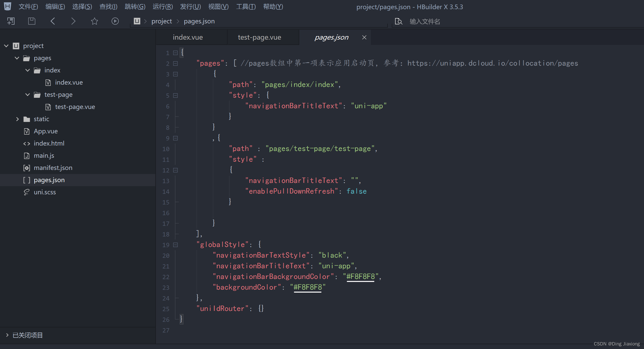Click the project root icon in tree
This screenshot has height=349, width=644.
click(x=16, y=46)
